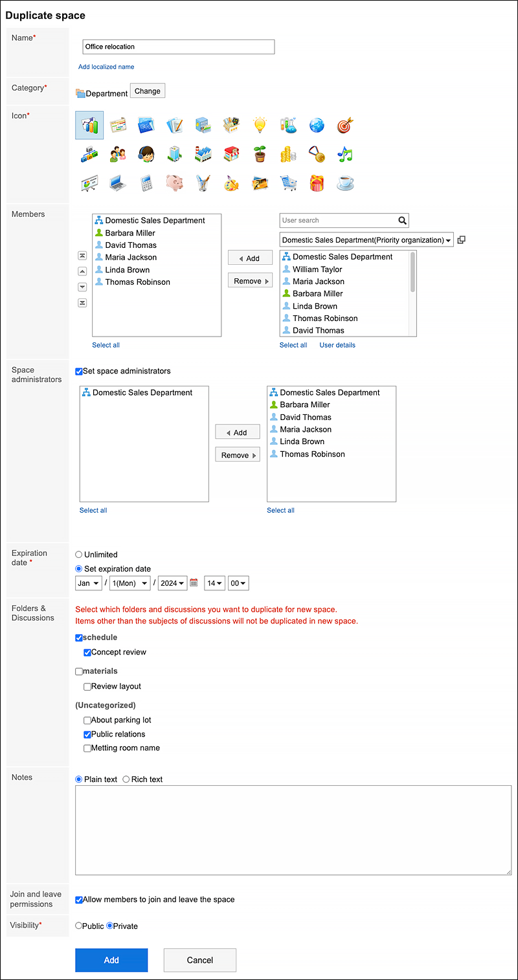Move selected member to top
The image size is (518, 980).
click(x=82, y=256)
